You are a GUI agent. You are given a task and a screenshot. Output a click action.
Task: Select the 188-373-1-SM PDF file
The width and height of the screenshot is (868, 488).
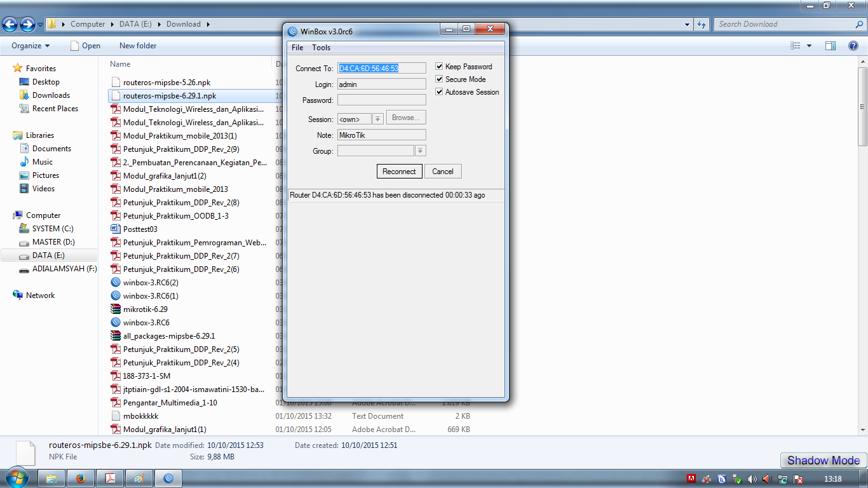coord(147,376)
